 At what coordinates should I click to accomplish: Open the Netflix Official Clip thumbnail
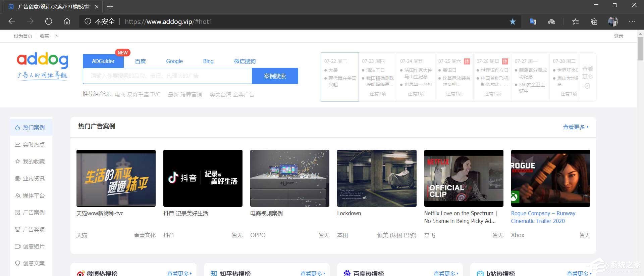(x=464, y=178)
